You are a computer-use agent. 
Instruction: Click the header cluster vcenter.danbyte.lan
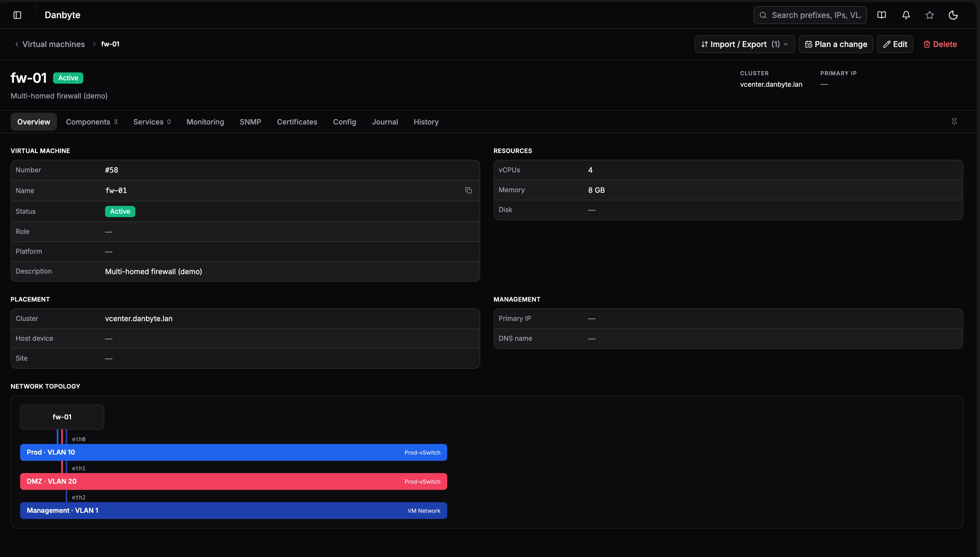click(771, 84)
